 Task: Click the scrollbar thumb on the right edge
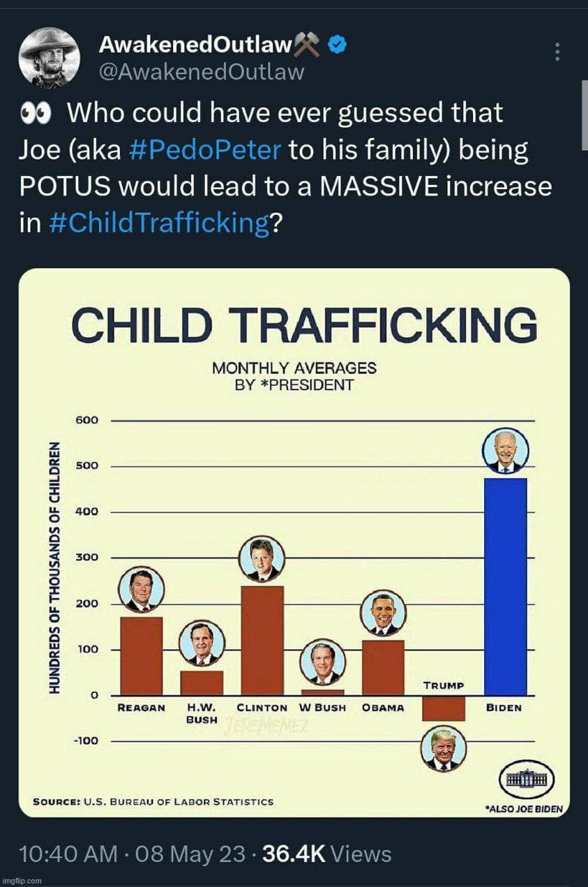tap(585, 115)
